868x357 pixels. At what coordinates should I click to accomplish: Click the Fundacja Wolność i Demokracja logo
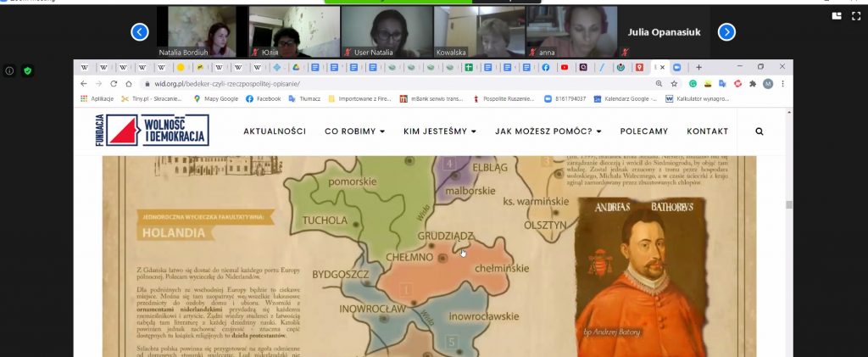click(x=153, y=130)
